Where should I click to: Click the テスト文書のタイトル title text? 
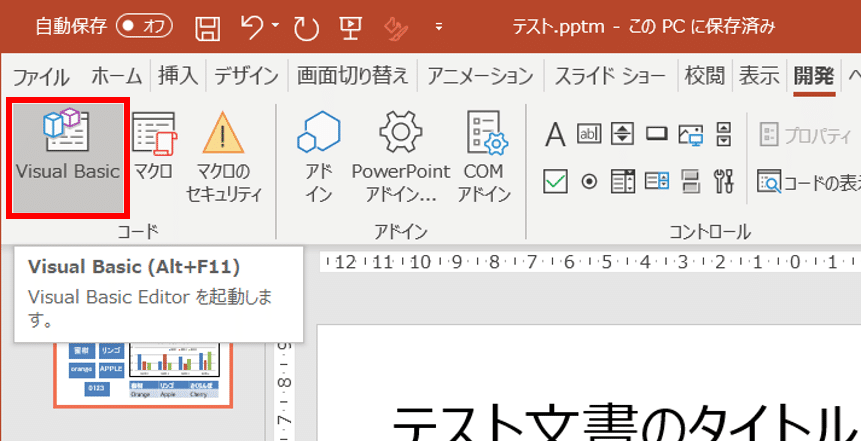pos(627,421)
